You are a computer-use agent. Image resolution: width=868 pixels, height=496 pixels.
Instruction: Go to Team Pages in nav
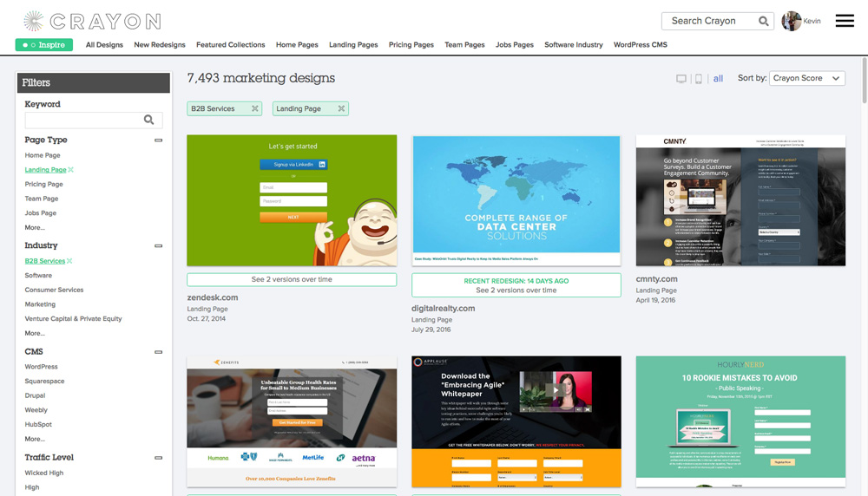(464, 45)
